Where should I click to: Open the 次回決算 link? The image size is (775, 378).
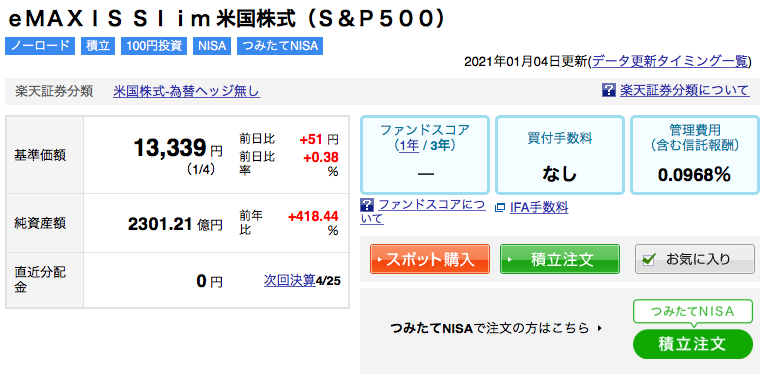289,281
